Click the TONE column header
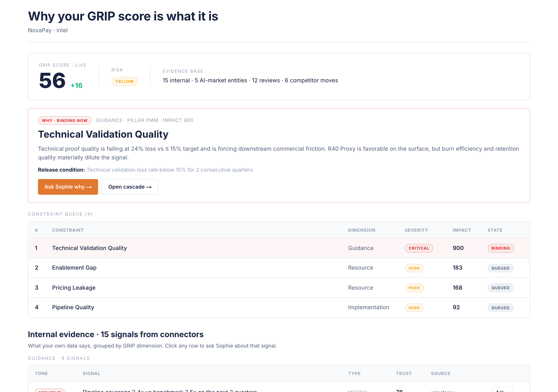Image resolution: width=558 pixels, height=392 pixels. point(41,373)
